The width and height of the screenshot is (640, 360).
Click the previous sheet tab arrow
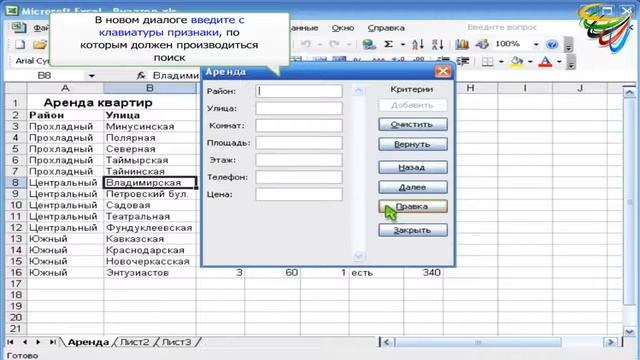[24, 342]
